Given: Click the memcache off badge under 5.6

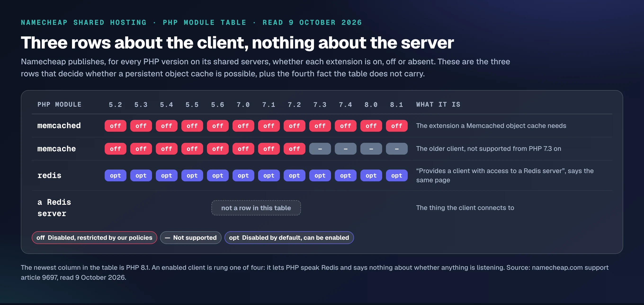Looking at the screenshot, I should click(218, 149).
